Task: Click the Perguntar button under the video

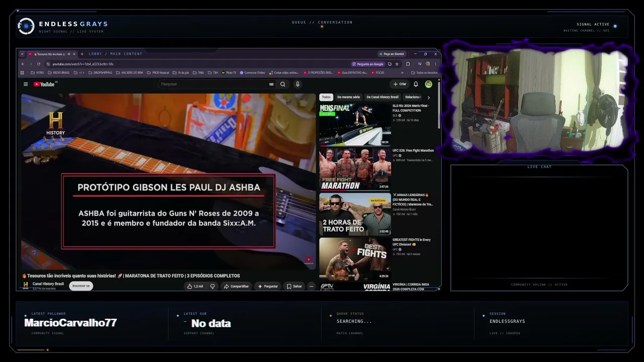Action: tap(268, 286)
